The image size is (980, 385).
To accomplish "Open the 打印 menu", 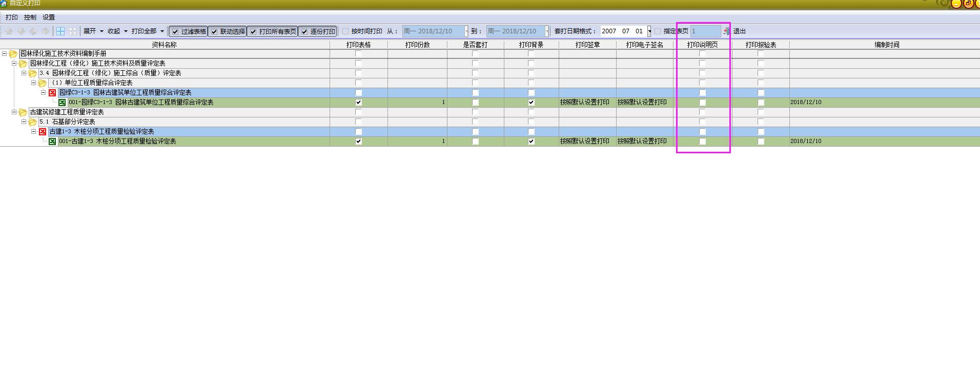I will [x=11, y=17].
